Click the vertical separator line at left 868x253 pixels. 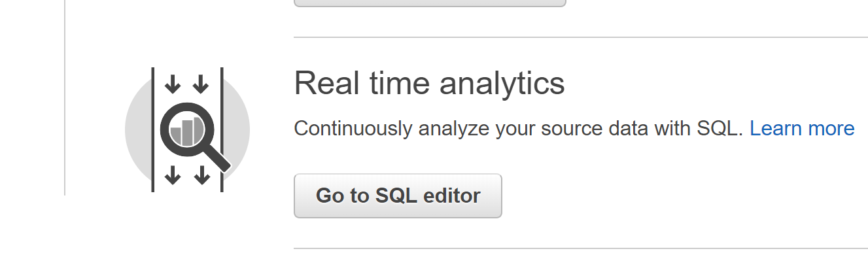pyautogui.click(x=65, y=97)
